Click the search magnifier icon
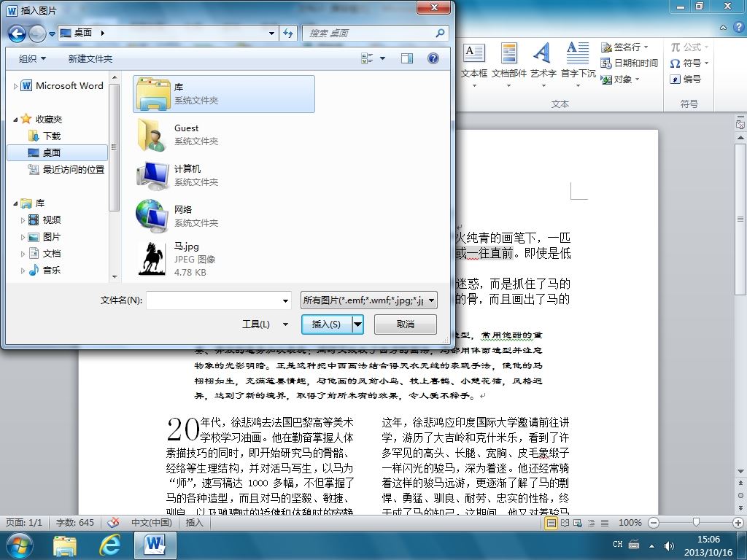747x560 pixels. 440,33
